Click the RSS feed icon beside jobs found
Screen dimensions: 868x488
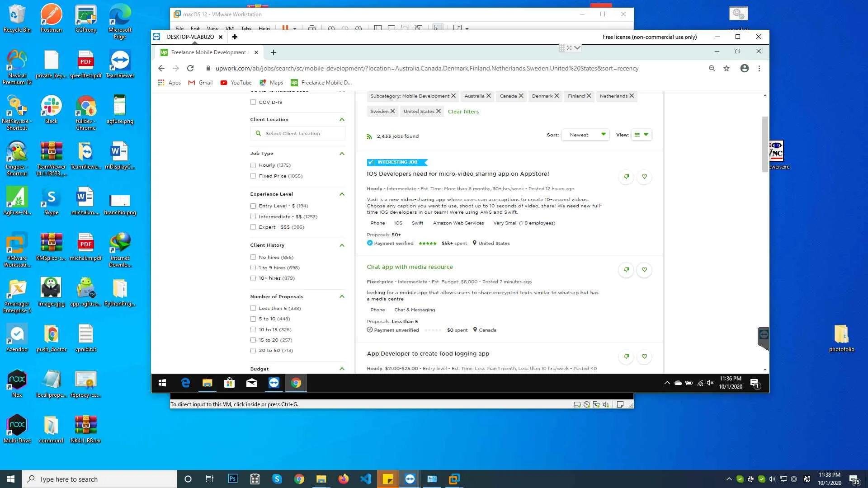coord(369,136)
